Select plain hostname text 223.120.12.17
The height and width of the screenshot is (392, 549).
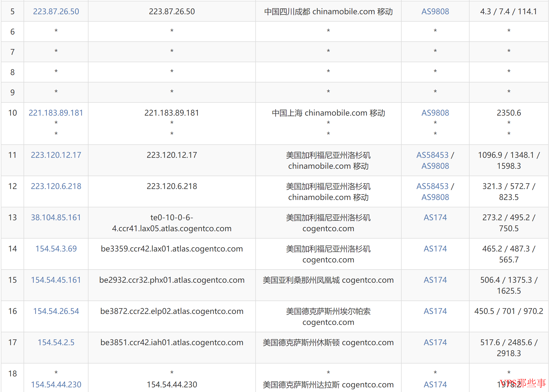tap(172, 155)
